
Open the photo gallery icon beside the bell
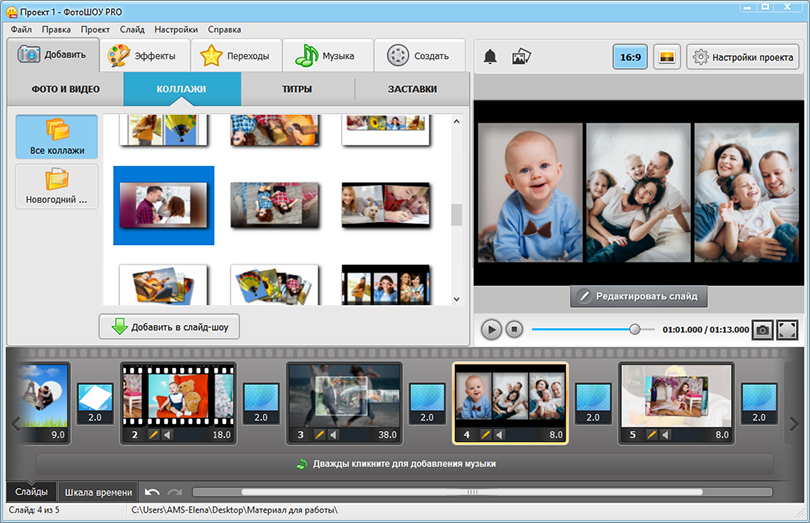521,57
